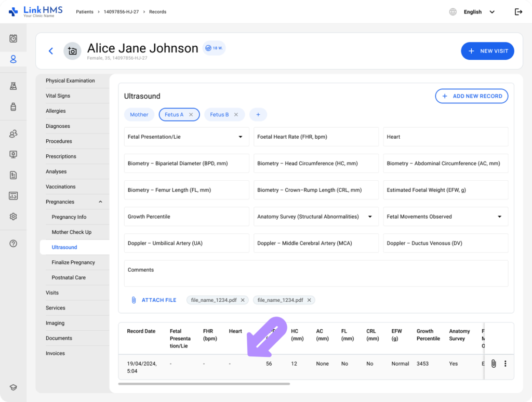Image resolution: width=532 pixels, height=402 pixels.
Task: Collapse the Pregnancies section in side menu
Action: point(100,202)
